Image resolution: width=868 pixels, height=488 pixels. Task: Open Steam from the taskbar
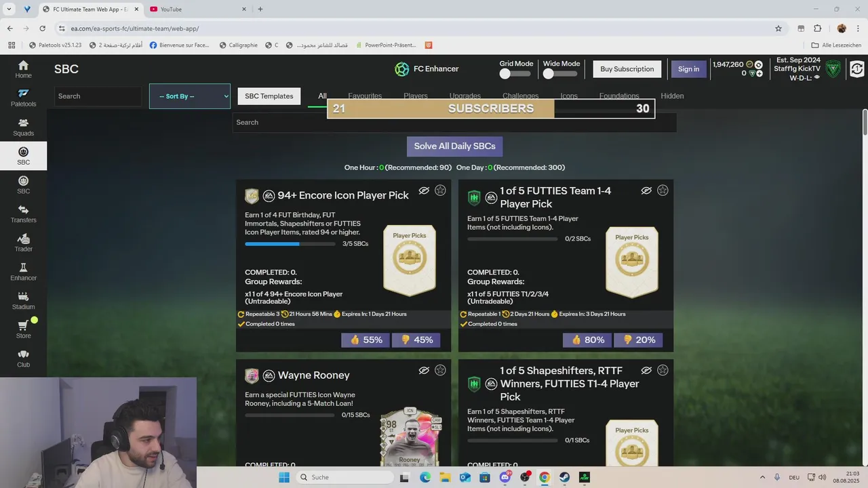click(564, 477)
